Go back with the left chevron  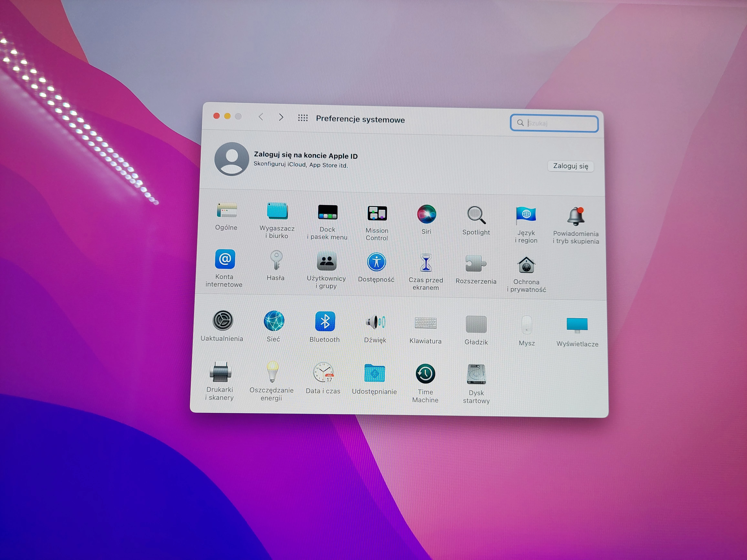click(261, 117)
